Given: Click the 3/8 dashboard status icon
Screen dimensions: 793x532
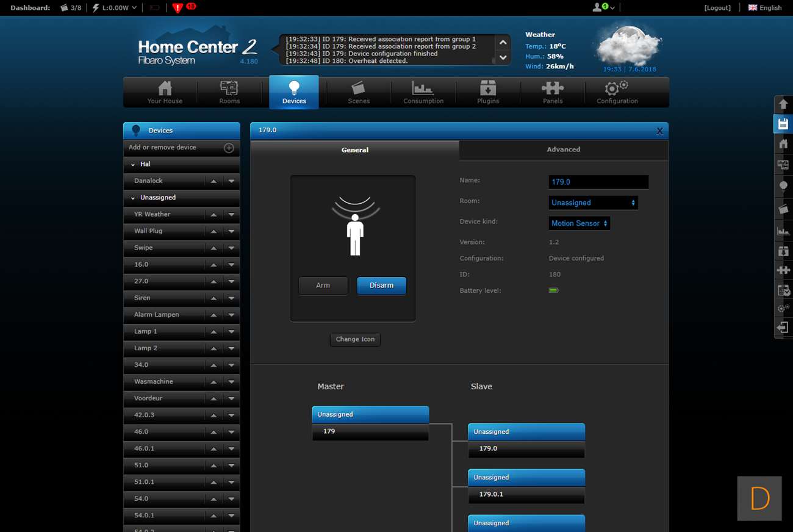Looking at the screenshot, I should coord(71,8).
